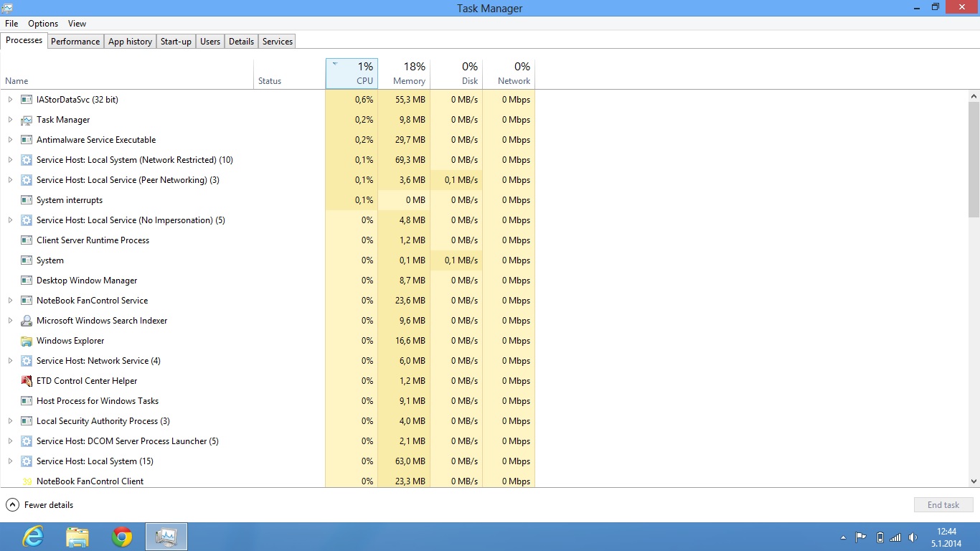Image resolution: width=980 pixels, height=551 pixels.
Task: Open the File menu
Action: [x=11, y=24]
